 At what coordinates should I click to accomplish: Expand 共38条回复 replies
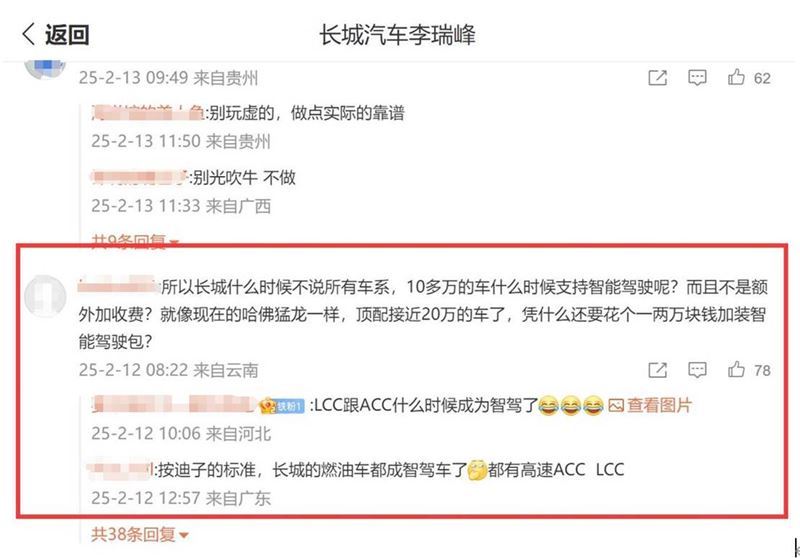[140, 535]
